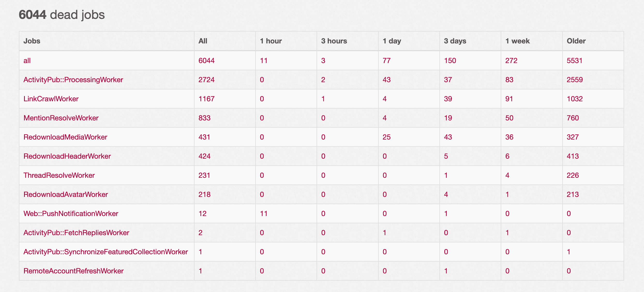Open the RemoteAccountRefreshWorker link

73,271
